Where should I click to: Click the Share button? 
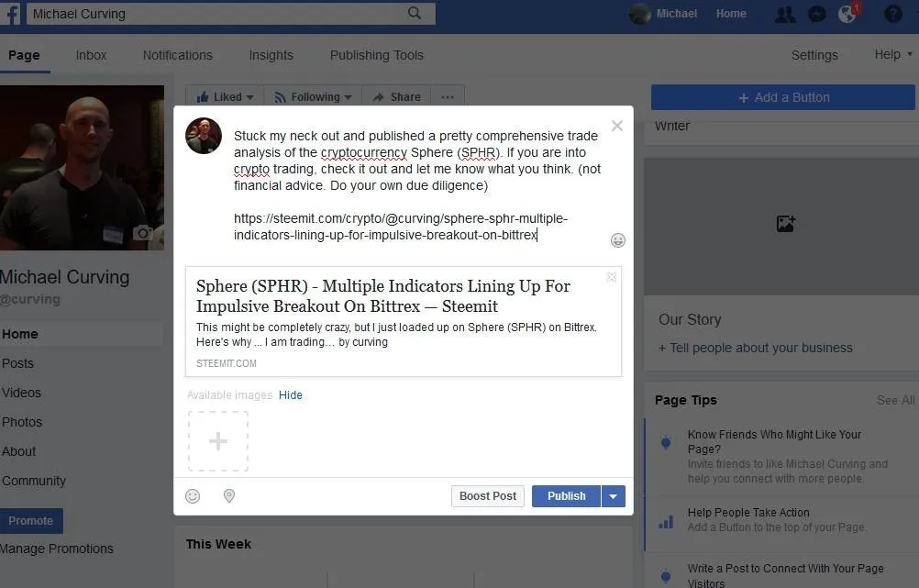click(x=397, y=96)
